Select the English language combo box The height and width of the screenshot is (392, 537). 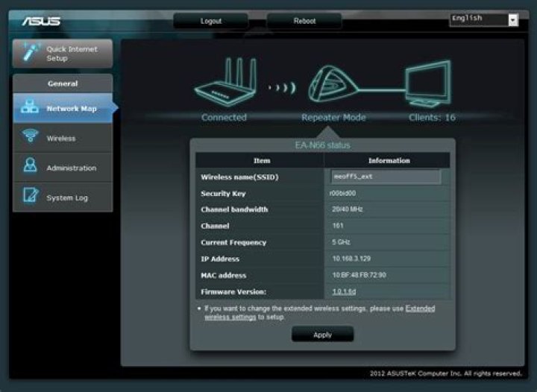483,20
